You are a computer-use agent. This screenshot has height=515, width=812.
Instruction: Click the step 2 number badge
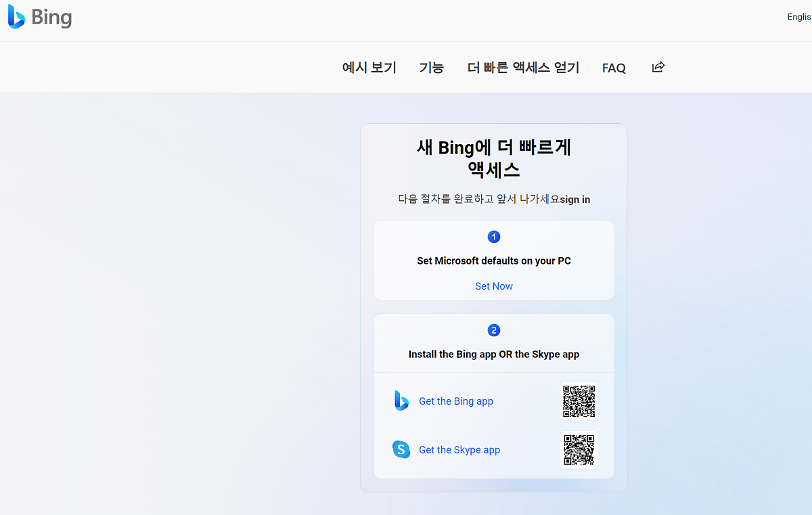494,330
